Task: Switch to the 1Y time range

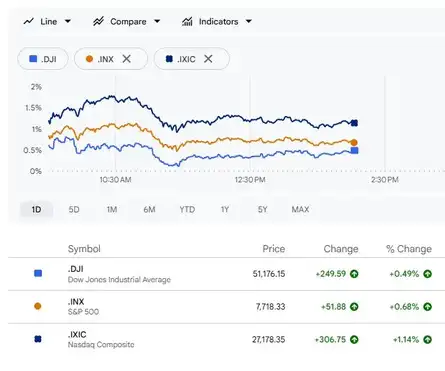Action: click(225, 210)
